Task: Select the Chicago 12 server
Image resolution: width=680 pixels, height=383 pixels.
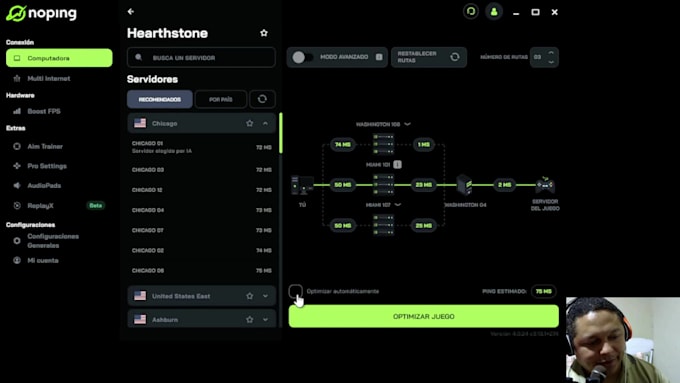Action: point(202,190)
